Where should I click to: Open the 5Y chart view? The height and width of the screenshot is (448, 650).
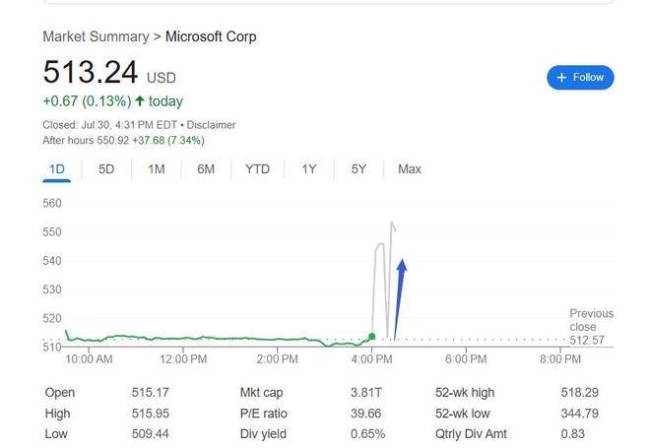[x=359, y=169]
